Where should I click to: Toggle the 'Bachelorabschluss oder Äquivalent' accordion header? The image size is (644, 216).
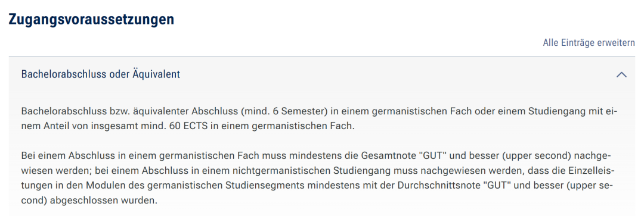tap(322, 74)
